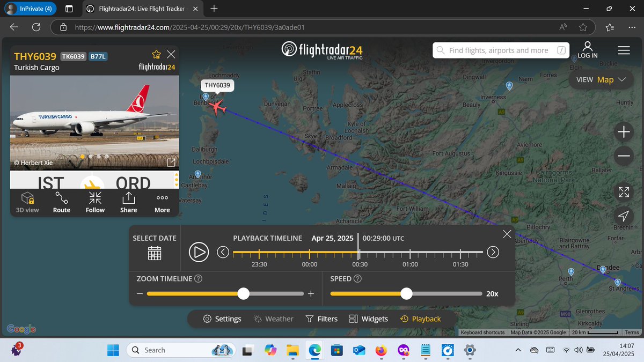Open Microsoft Store from taskbar
The image size is (644, 362).
coord(336,350)
